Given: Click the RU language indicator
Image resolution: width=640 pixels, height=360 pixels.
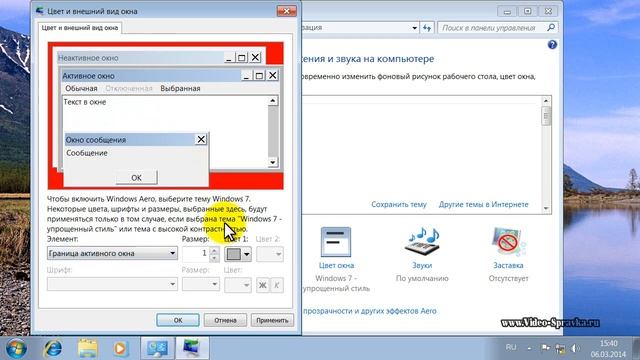Looking at the screenshot, I should [511, 347].
